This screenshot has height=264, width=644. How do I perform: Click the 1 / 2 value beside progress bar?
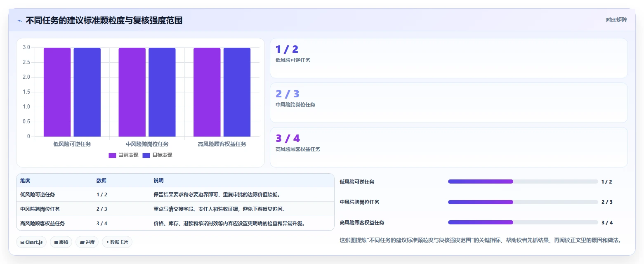[x=607, y=182]
